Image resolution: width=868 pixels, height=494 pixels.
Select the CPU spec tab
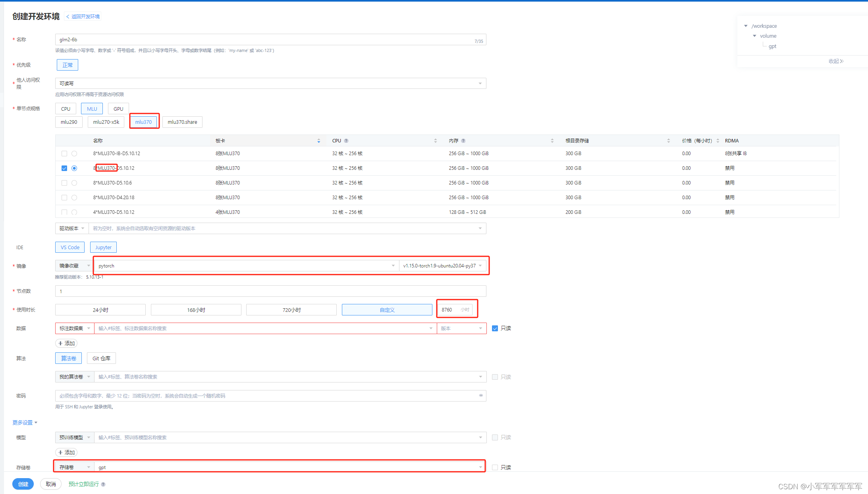(66, 109)
